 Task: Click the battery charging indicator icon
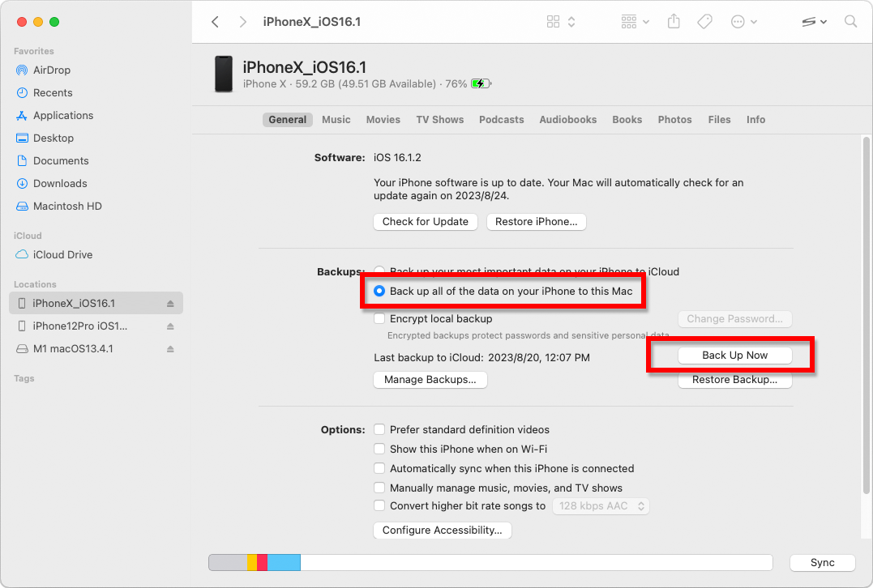[481, 84]
